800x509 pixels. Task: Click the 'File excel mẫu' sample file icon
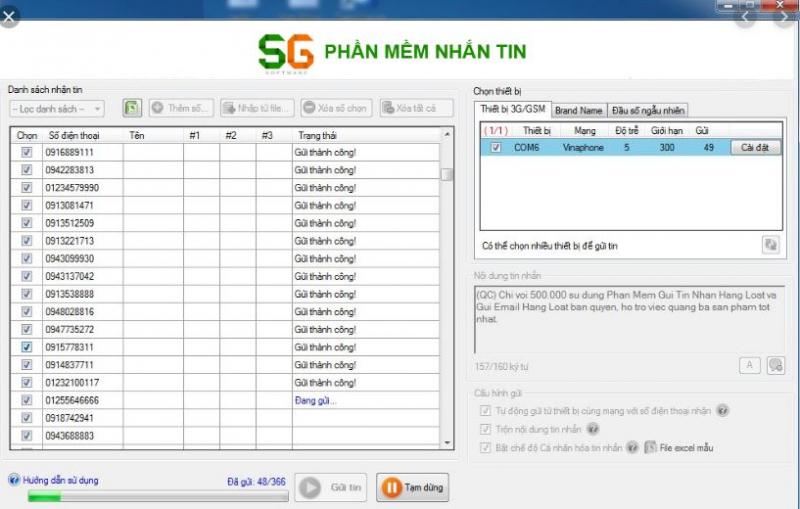[650, 447]
